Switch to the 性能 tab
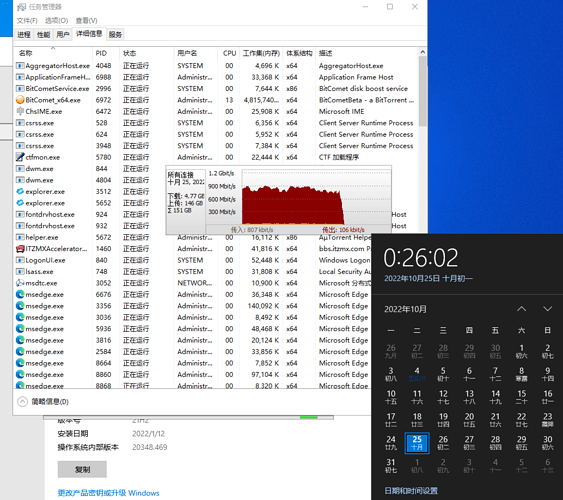Image resolution: width=563 pixels, height=500 pixels. click(43, 34)
